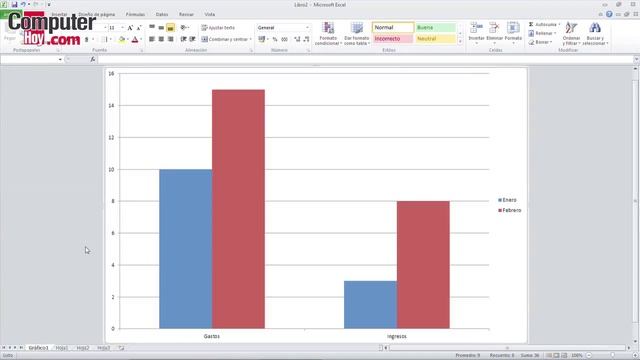Open the Revisar ribbon tab
The image size is (640, 360).
(186, 14)
